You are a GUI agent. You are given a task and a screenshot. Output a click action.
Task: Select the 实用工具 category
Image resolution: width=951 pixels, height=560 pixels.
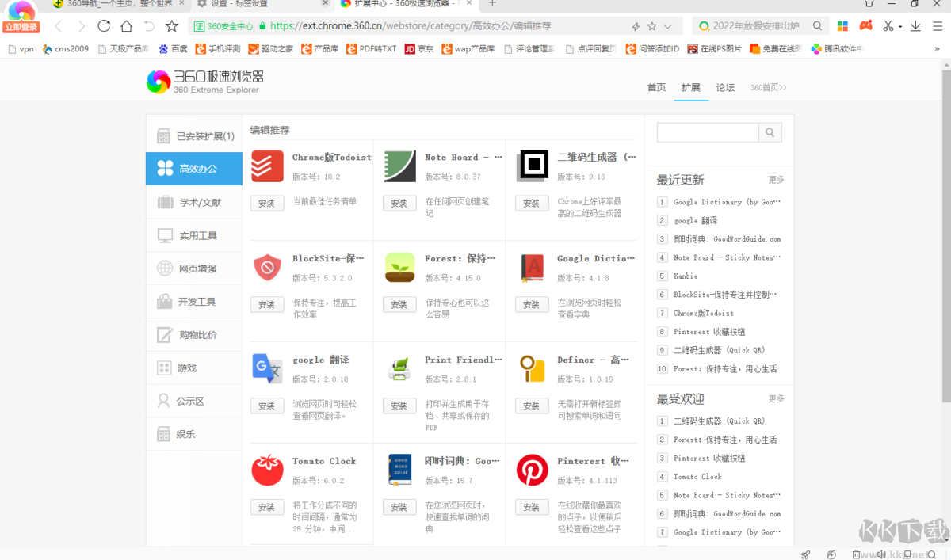194,235
